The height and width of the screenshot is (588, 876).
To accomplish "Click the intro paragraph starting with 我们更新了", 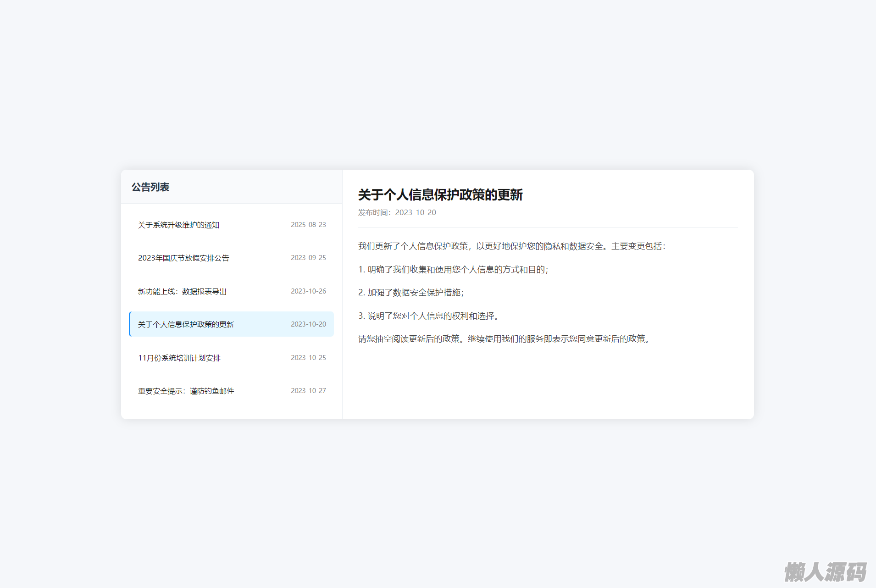I will tap(511, 246).
